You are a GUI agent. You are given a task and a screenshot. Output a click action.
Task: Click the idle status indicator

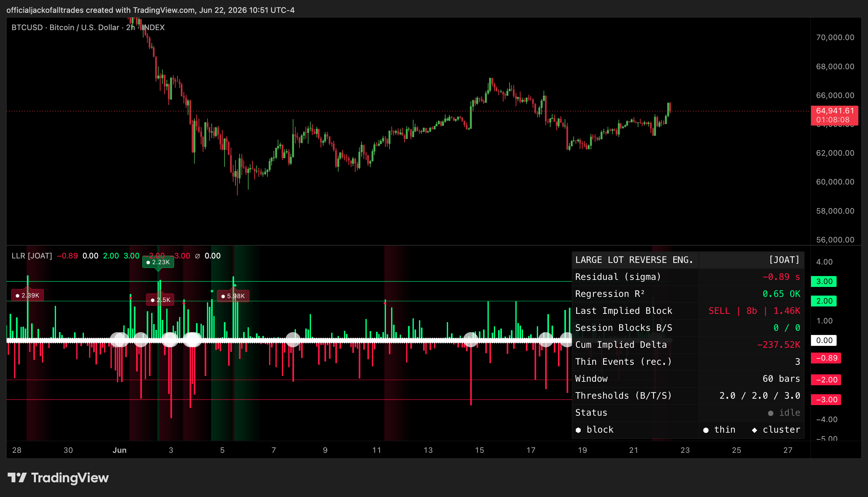(x=784, y=412)
